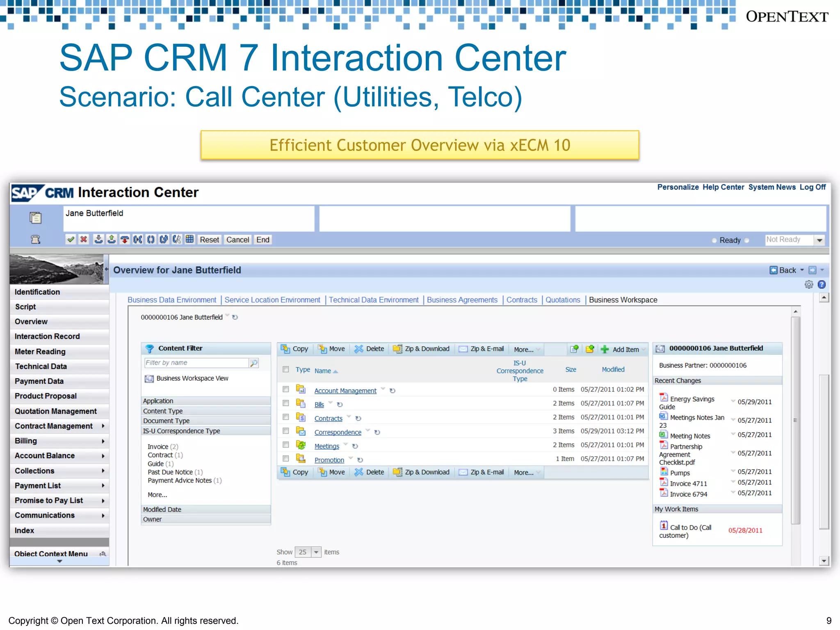
Task: Open the Not Ready status dropdown
Action: click(x=819, y=240)
